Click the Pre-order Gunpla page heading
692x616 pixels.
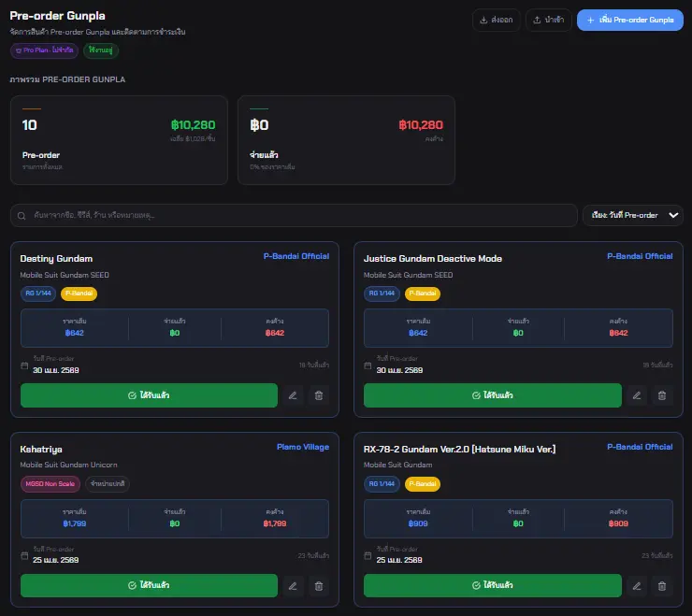coord(57,16)
